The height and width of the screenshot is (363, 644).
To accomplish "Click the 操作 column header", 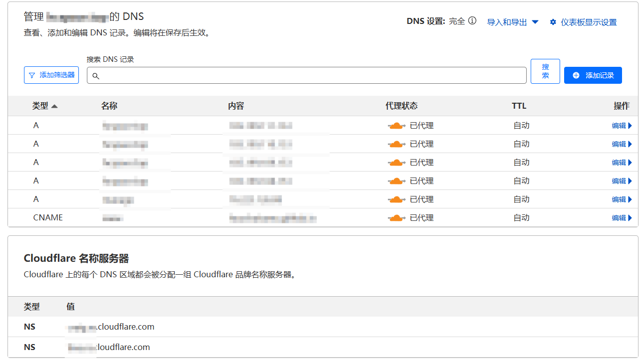I will click(622, 106).
